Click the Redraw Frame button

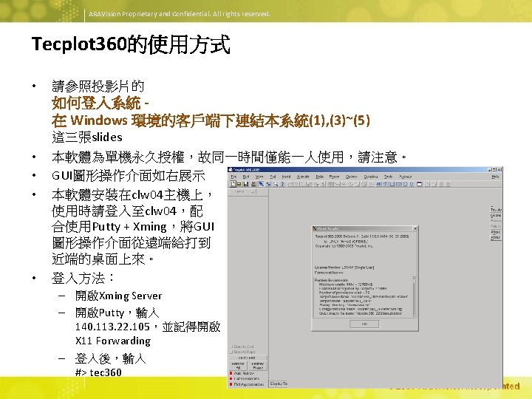[258, 366]
